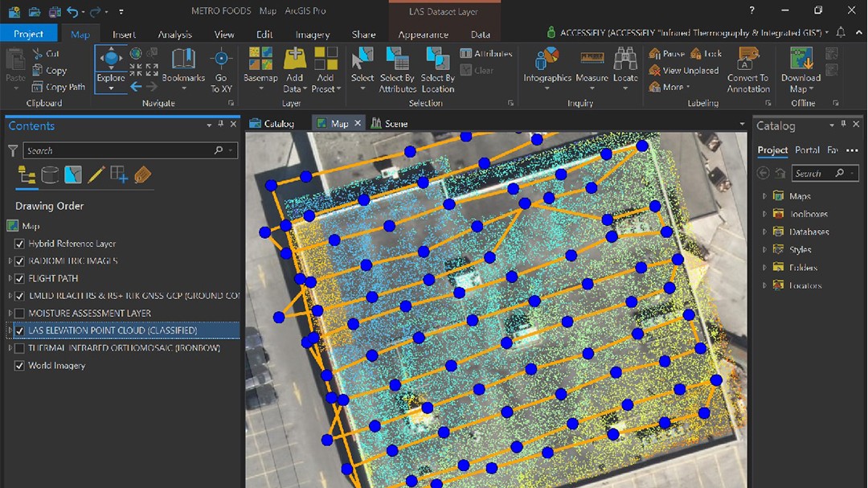Screen dimensions: 868x488
Task: Open the Analysis ribbon tab
Action: click(174, 35)
